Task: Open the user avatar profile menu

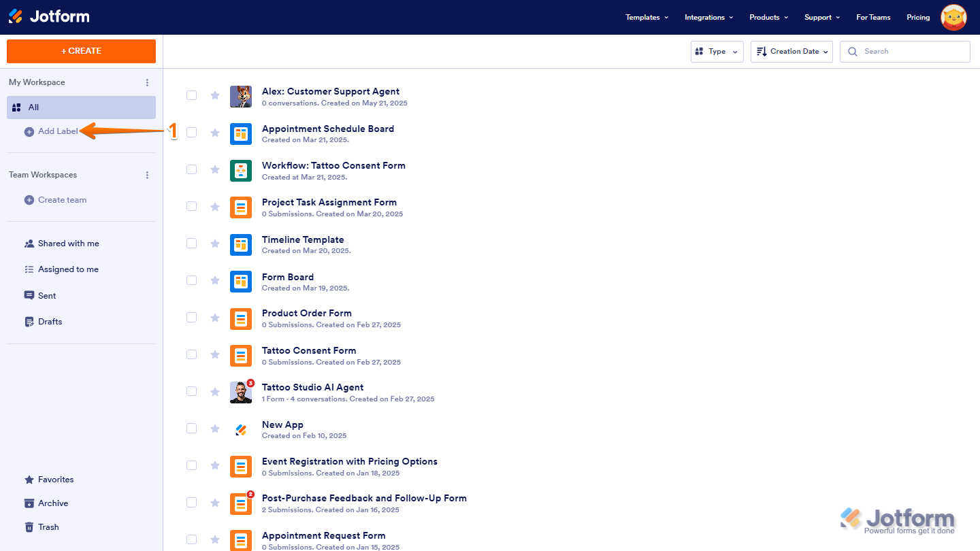Action: [953, 17]
